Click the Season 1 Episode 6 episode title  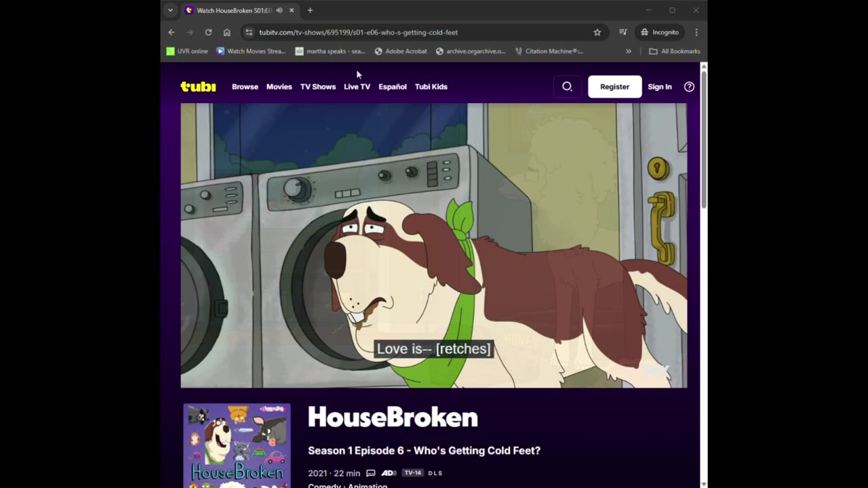coord(424,451)
